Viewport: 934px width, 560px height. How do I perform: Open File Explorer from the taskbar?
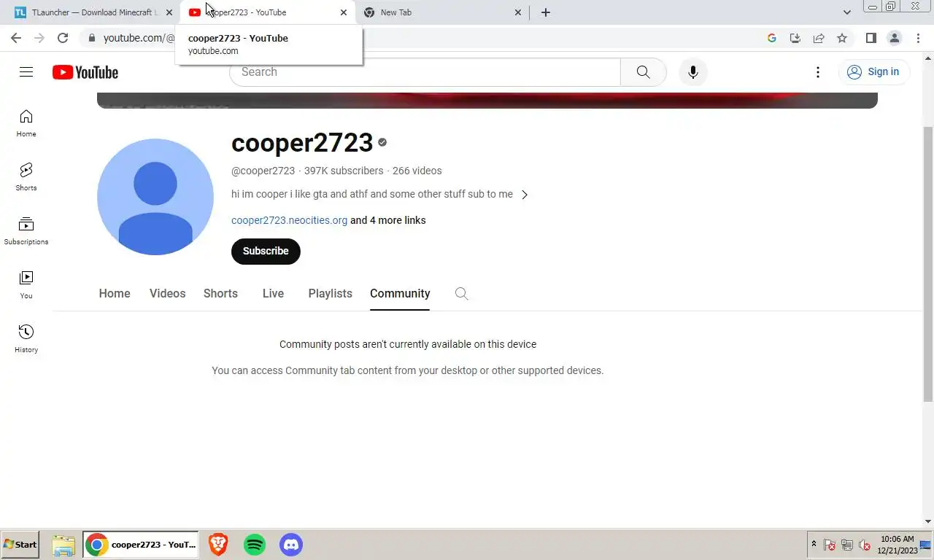coord(63,545)
